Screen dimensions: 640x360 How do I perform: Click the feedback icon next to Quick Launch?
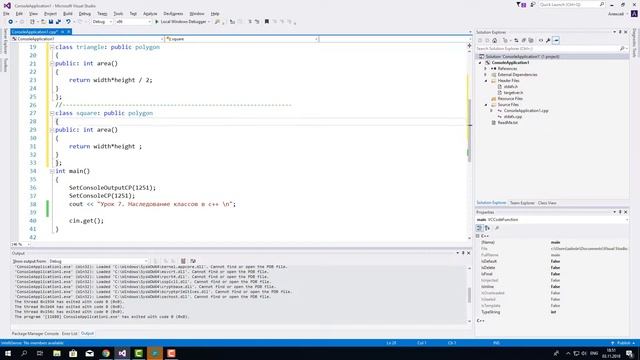click(532, 4)
